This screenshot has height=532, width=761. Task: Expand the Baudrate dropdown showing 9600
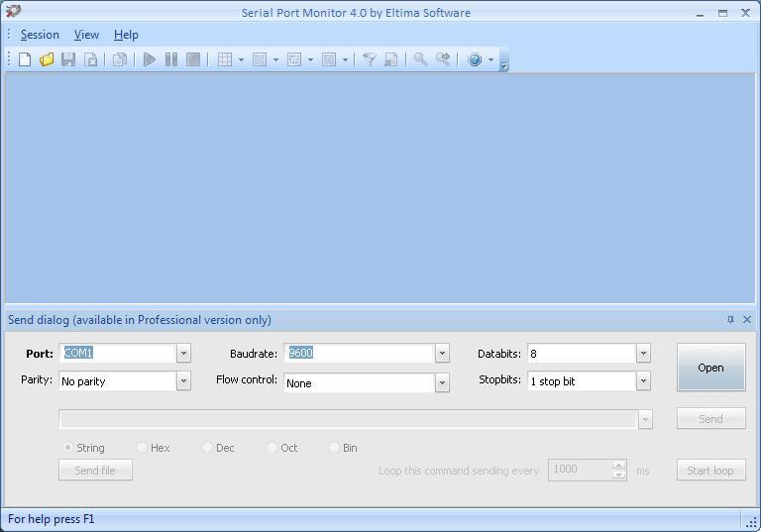coord(442,354)
